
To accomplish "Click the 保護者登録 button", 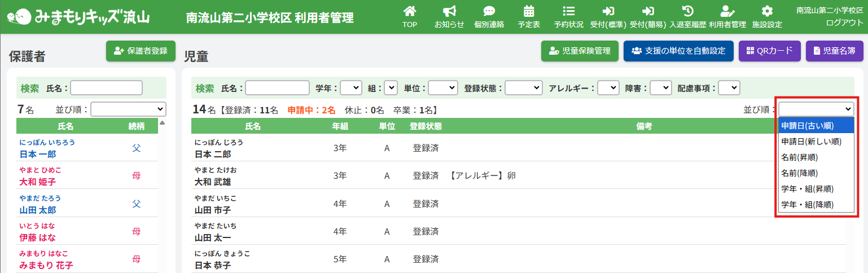I will tap(141, 51).
